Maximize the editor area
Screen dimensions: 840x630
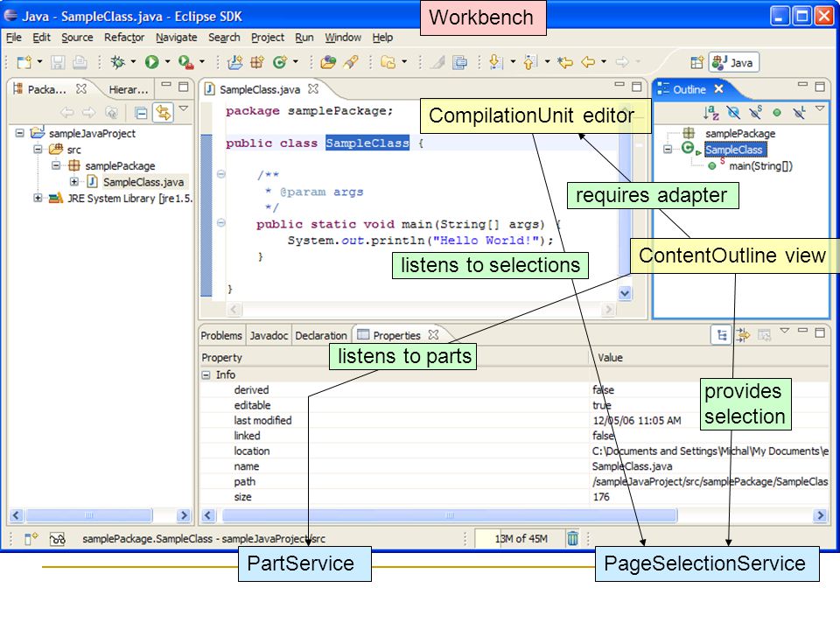pyautogui.click(x=637, y=87)
